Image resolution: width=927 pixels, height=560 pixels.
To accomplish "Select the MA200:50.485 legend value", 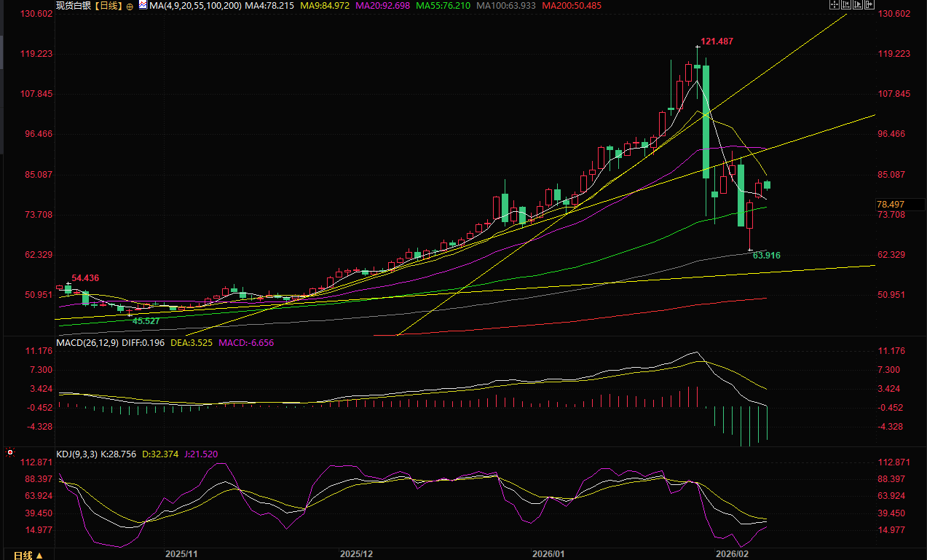I will click(571, 6).
